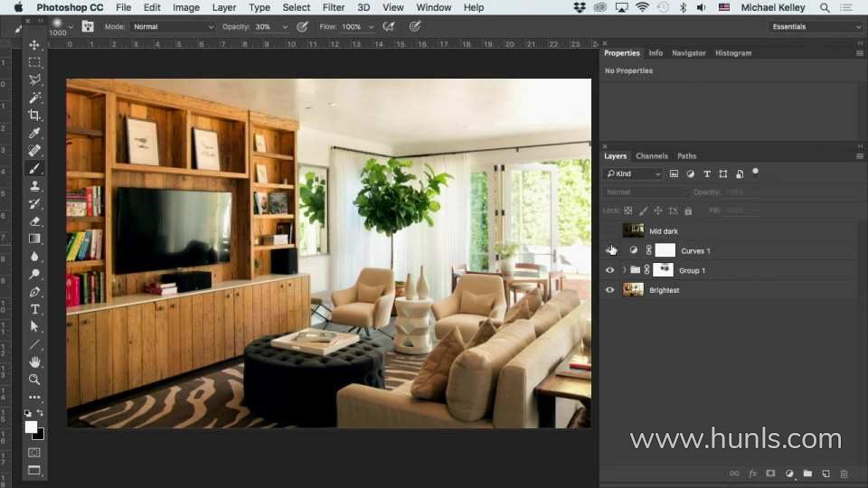This screenshot has height=488, width=868.
Task: Click the white foreground color swatch
Action: tap(31, 427)
